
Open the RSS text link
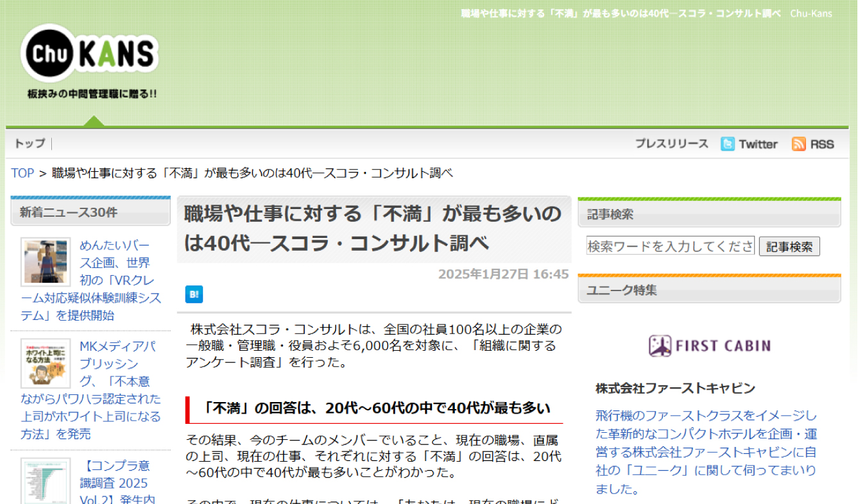tap(822, 144)
